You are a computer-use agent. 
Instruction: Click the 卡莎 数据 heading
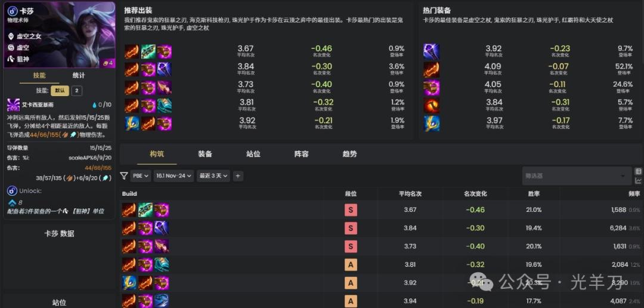(59, 233)
